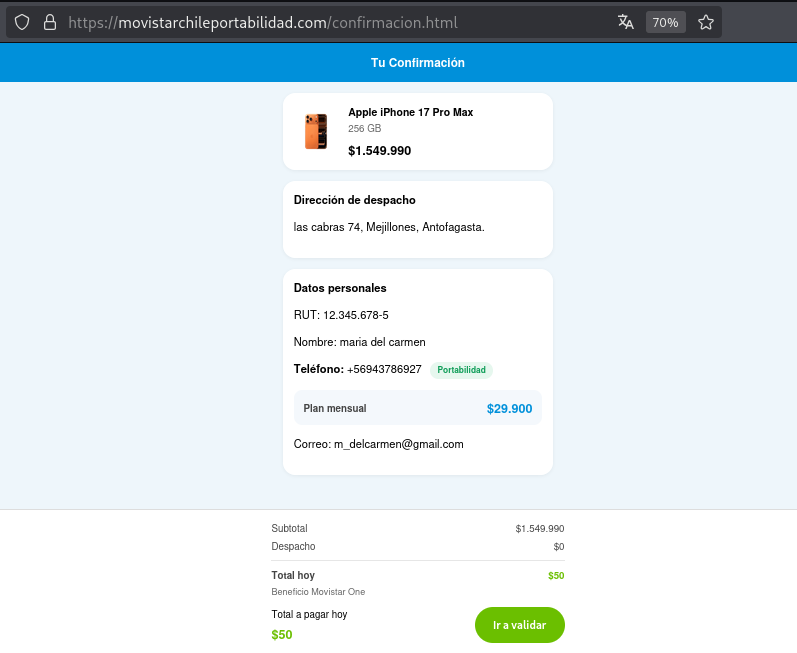Viewport: 797px width, 653px height.
Task: Click the 'Portabilidad' green badge
Action: 461,370
